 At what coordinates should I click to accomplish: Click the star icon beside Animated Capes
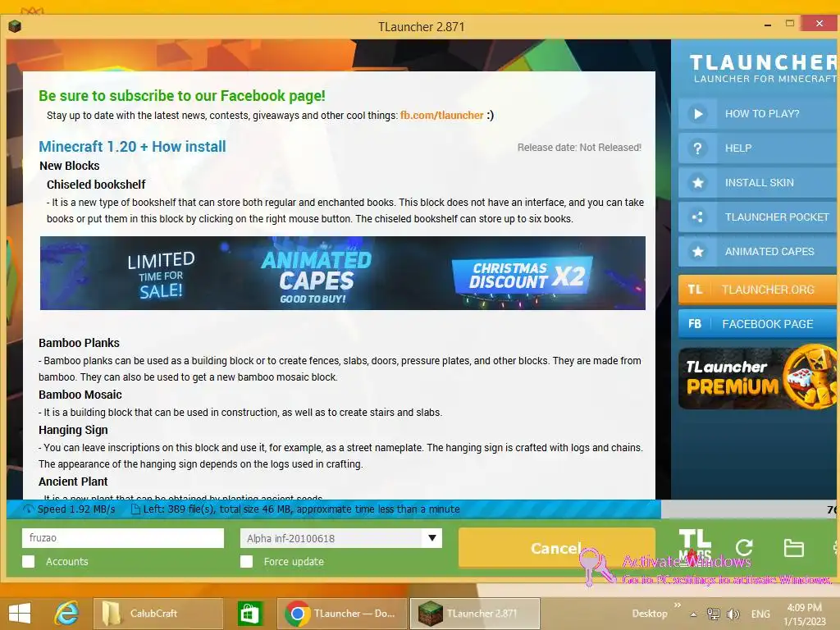pyautogui.click(x=697, y=251)
